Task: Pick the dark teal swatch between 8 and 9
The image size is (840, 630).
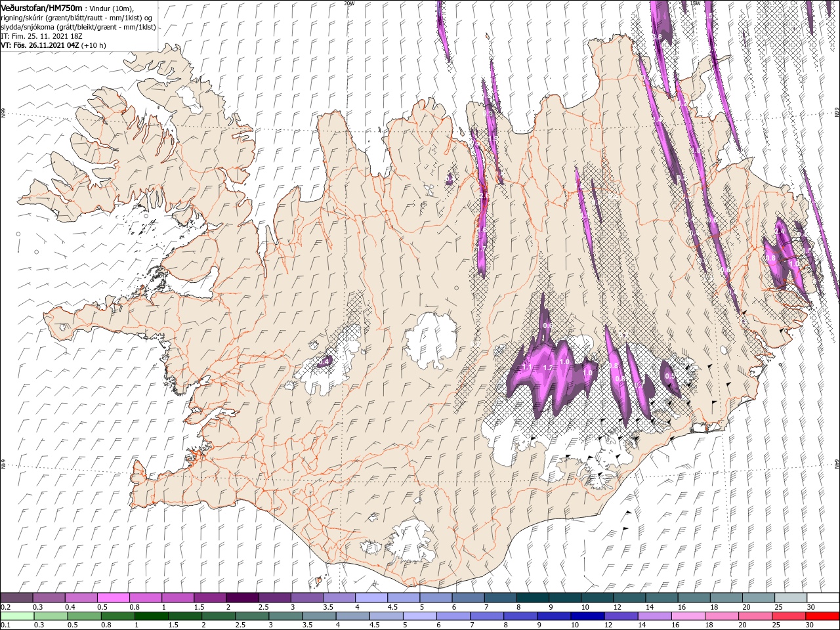Action: 532,598
